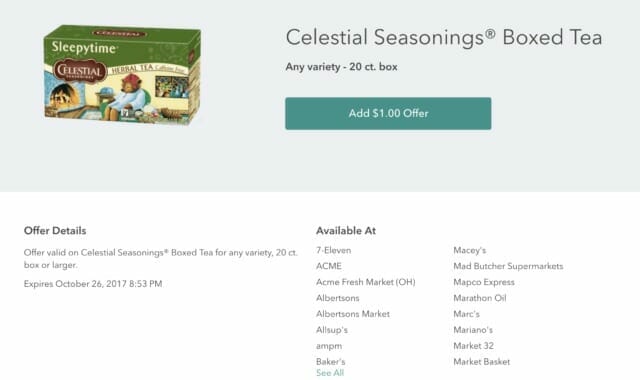Pick Allsup's from store list
Viewport: 640px width, 380px height.
332,330
